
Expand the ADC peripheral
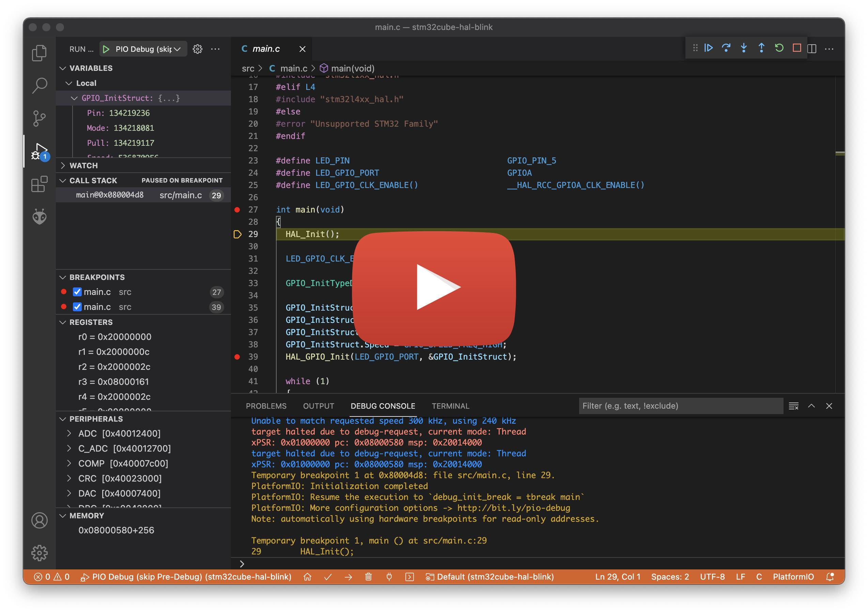[x=69, y=433]
